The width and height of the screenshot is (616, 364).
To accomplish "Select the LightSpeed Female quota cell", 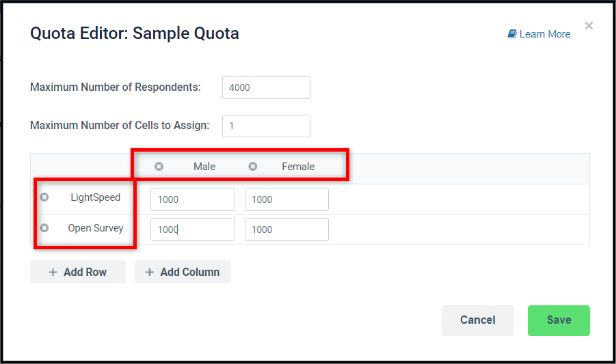I will point(286,199).
